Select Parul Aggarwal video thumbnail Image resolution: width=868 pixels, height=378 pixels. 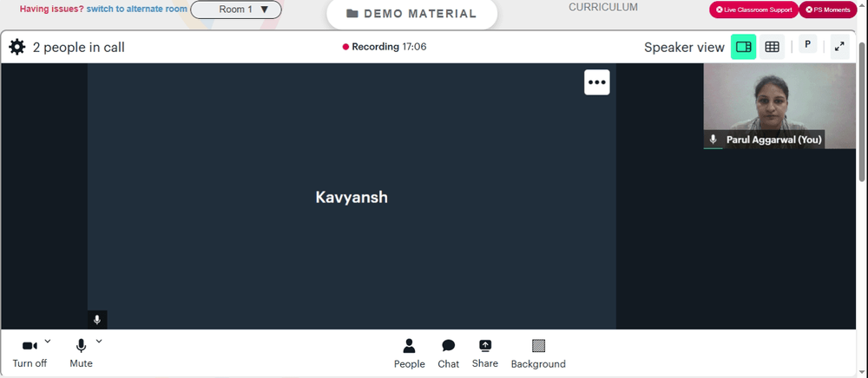(x=779, y=106)
